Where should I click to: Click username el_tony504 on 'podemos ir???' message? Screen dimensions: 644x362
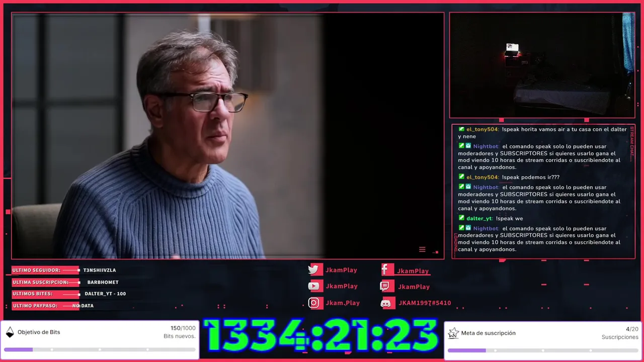point(482,177)
